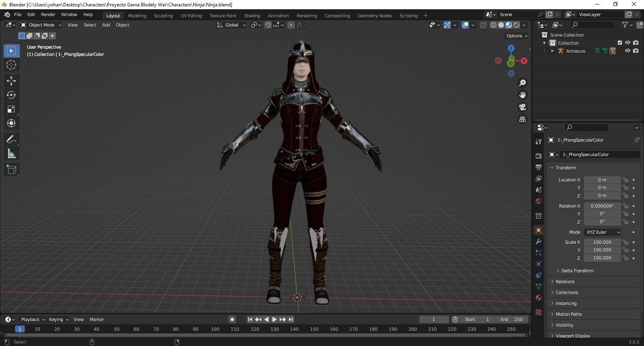Toggle proportional editing
The height and width of the screenshot is (346, 644).
(291, 25)
